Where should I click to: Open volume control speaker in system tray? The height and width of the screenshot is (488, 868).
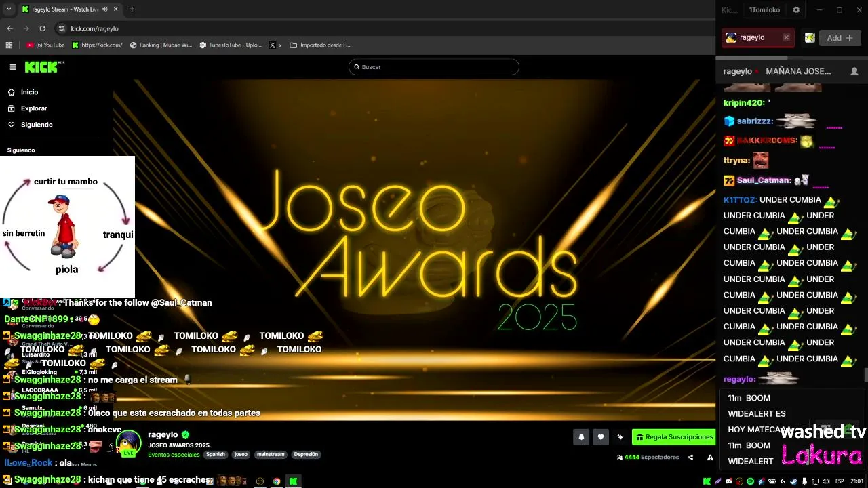[x=825, y=481]
